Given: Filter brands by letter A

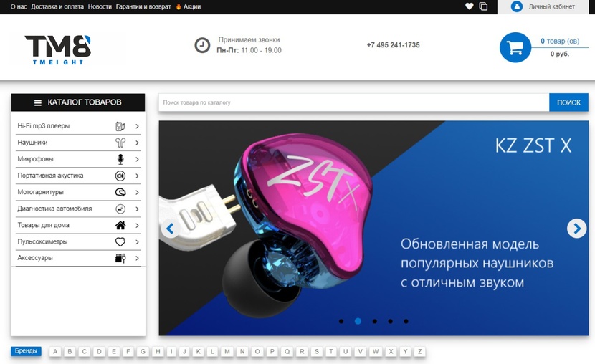Looking at the screenshot, I should [55, 352].
